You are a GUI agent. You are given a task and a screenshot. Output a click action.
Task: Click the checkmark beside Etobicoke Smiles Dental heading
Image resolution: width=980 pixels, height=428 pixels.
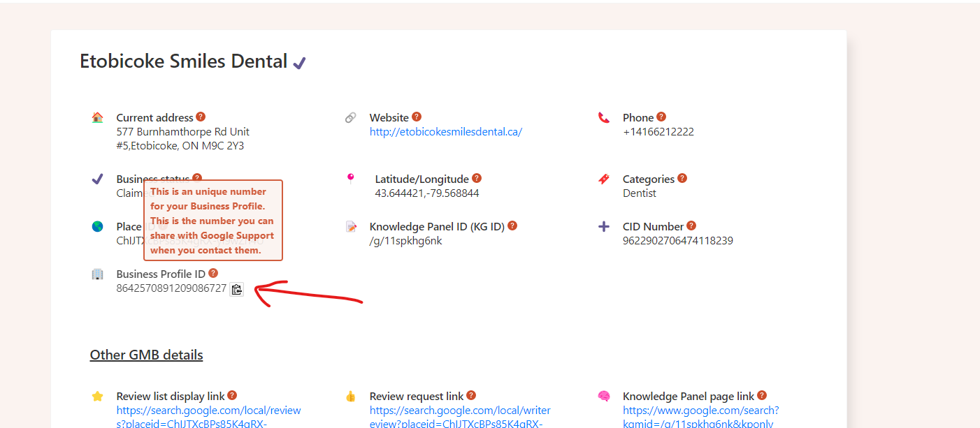click(299, 62)
